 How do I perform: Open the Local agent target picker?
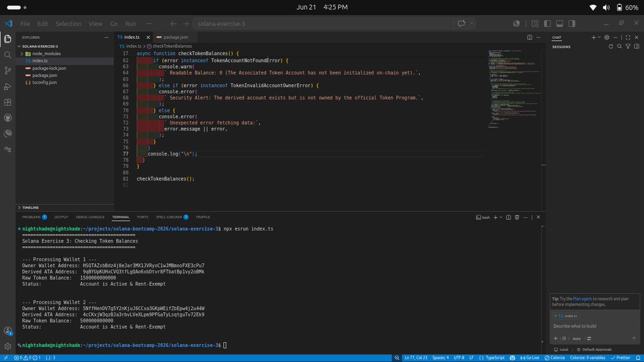coord(561,349)
